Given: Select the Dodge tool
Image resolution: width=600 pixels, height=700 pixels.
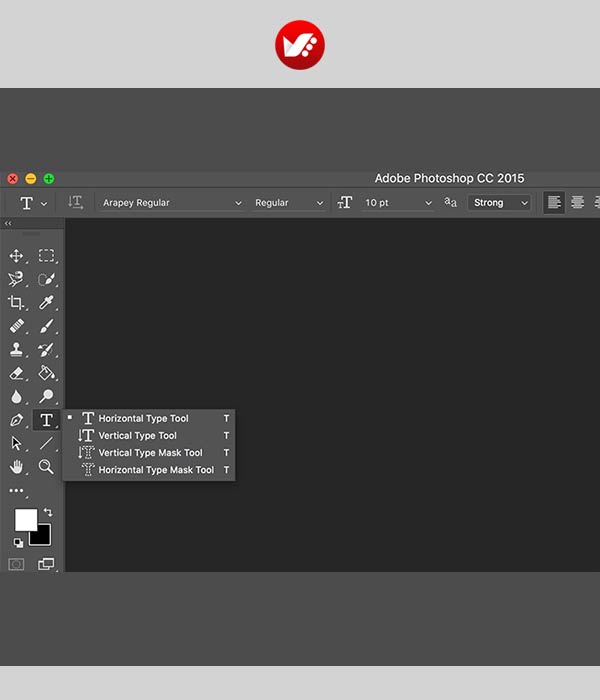Looking at the screenshot, I should [x=46, y=396].
